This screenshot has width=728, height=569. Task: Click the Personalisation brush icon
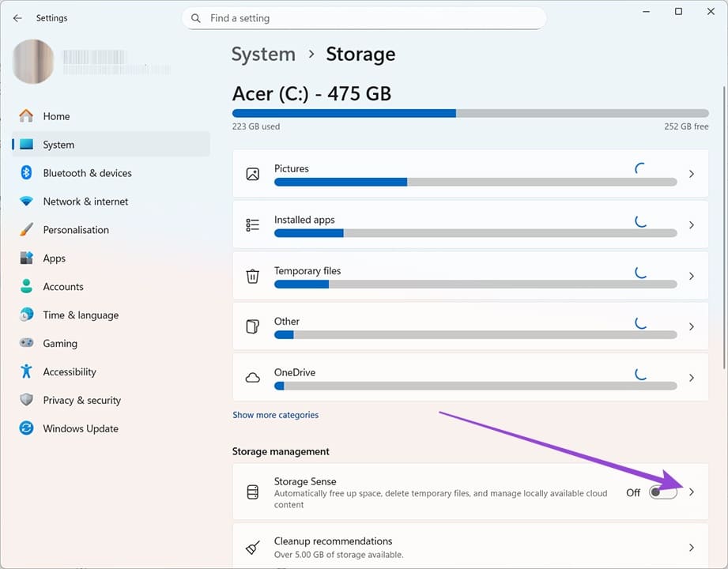pyautogui.click(x=26, y=229)
